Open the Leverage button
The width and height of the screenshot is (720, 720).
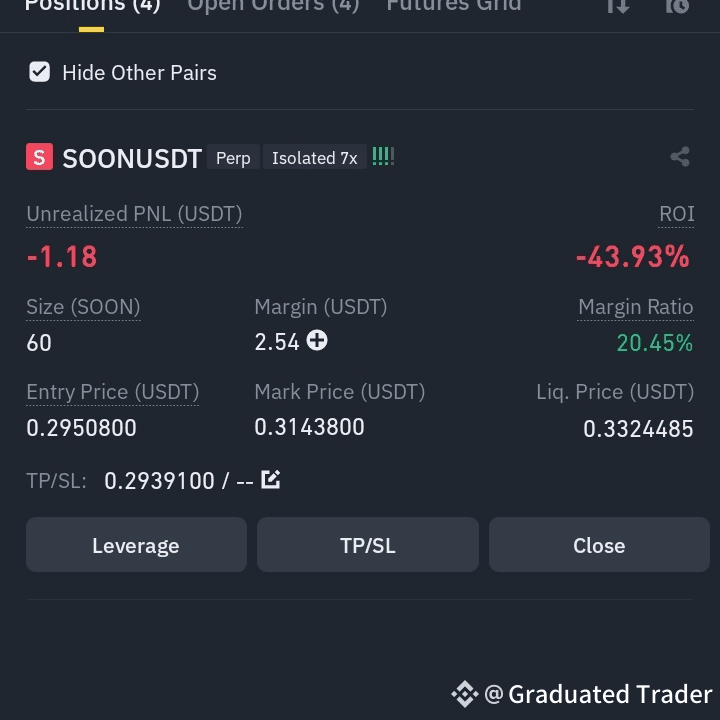136,545
